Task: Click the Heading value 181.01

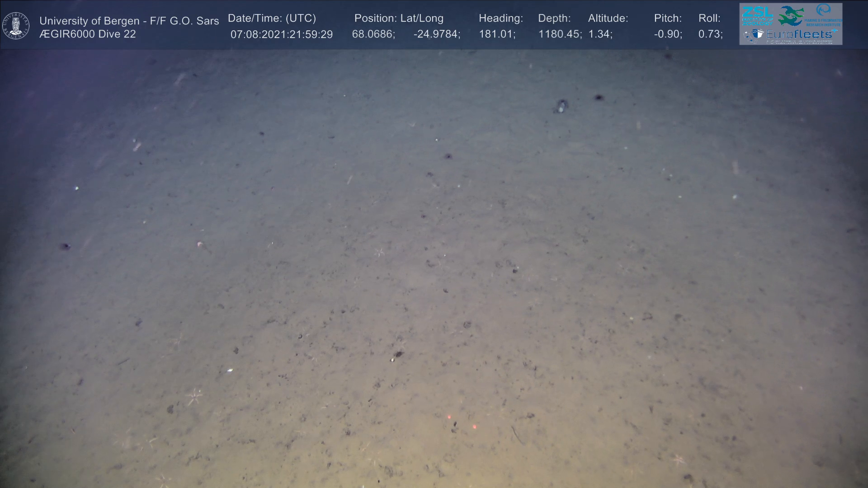Action: [x=496, y=34]
